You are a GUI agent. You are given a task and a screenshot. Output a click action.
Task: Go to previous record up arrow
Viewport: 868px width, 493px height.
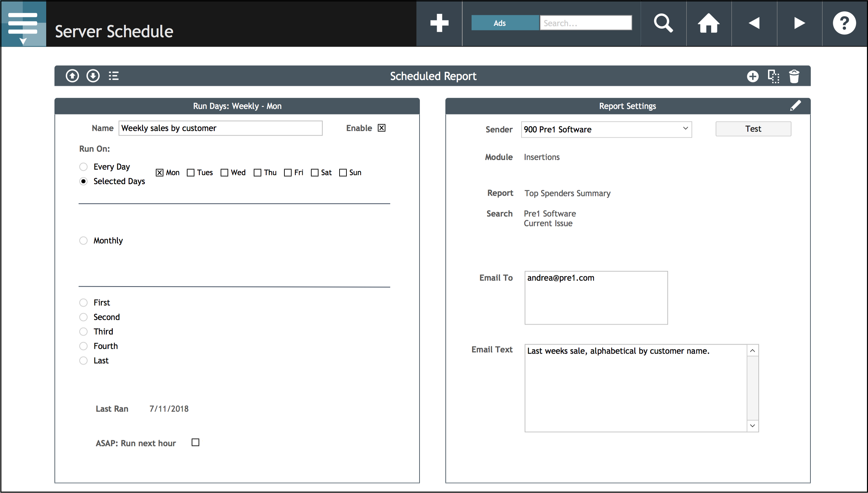pyautogui.click(x=72, y=76)
